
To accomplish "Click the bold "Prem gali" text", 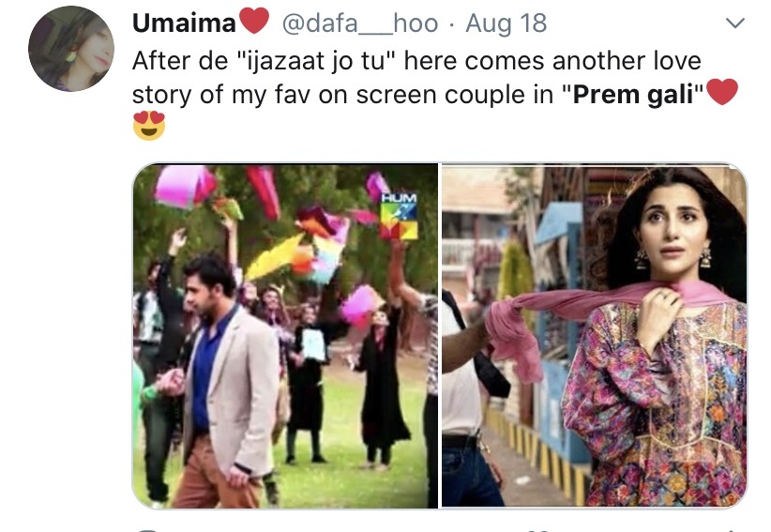I will pyautogui.click(x=633, y=95).
